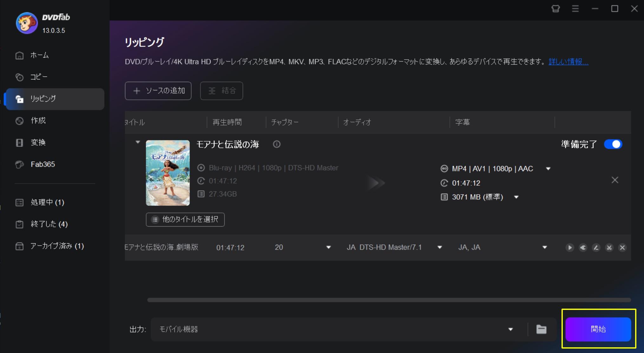Click ソースの追加 button

[158, 91]
